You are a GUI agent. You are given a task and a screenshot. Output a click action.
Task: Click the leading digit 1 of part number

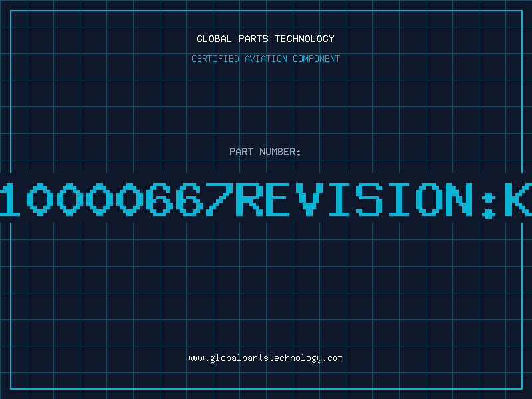(x=9, y=199)
